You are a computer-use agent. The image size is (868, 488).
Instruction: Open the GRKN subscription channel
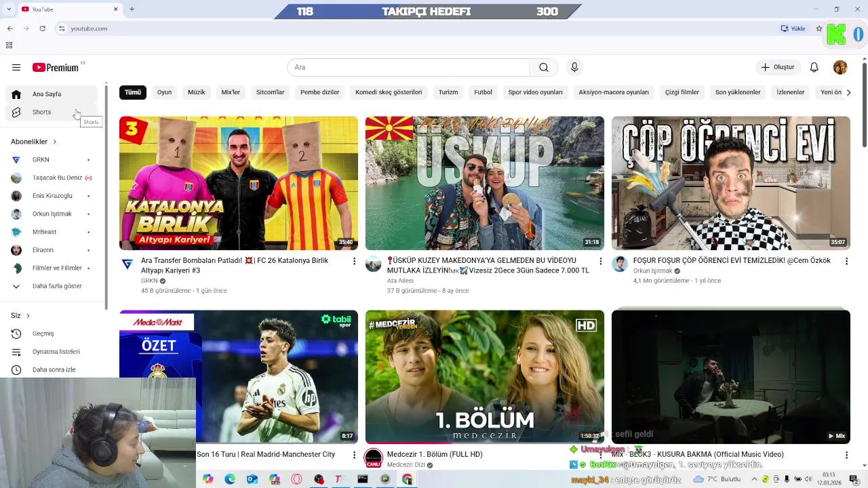pyautogui.click(x=51, y=159)
